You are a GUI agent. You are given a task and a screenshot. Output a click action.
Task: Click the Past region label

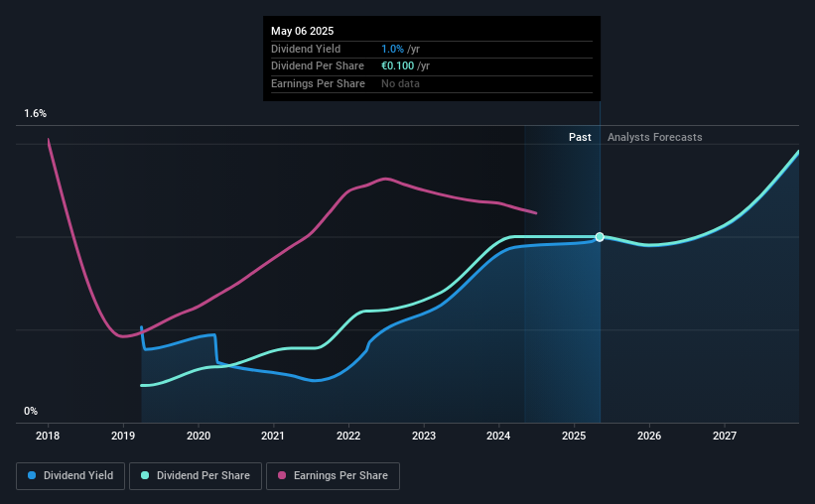click(x=580, y=137)
